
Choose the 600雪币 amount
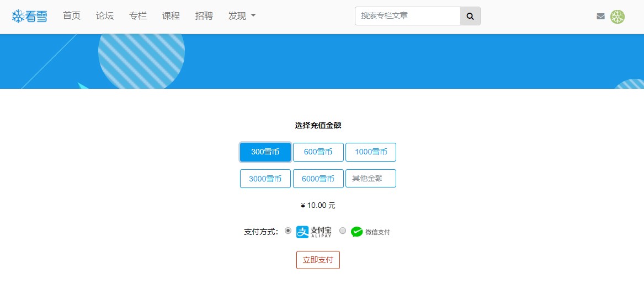(x=318, y=152)
